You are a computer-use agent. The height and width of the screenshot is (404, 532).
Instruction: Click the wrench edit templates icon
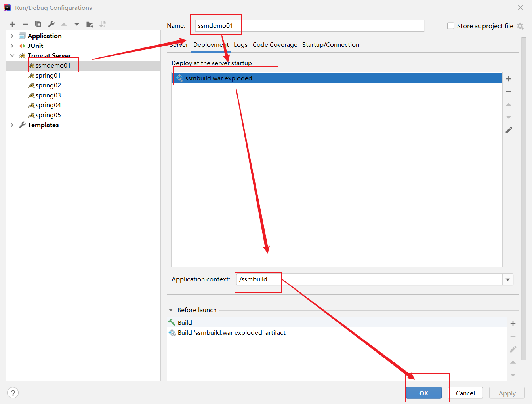pyautogui.click(x=51, y=24)
